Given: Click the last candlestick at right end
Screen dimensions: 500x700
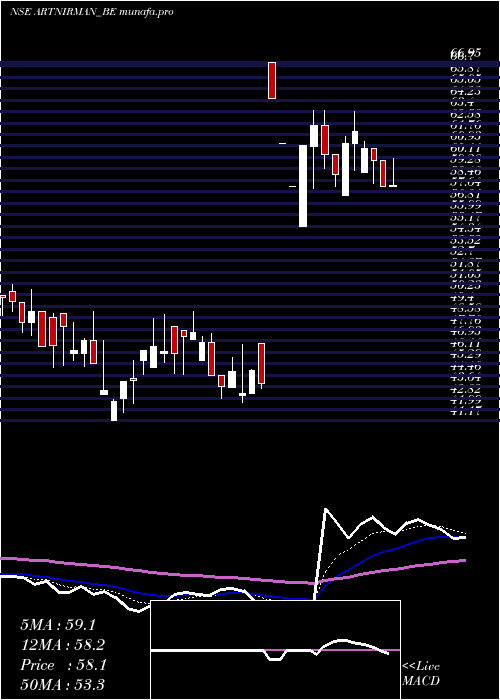Looking at the screenshot, I should pos(393,172).
